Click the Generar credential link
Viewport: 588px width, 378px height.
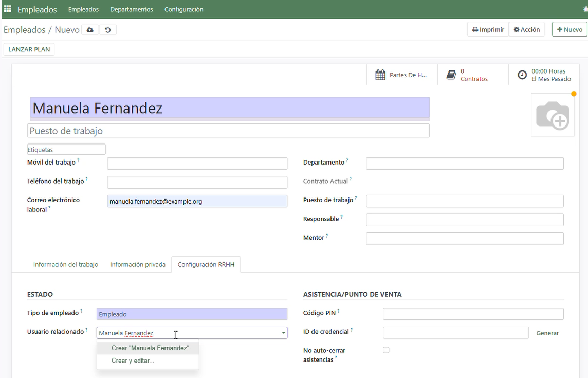pos(547,333)
